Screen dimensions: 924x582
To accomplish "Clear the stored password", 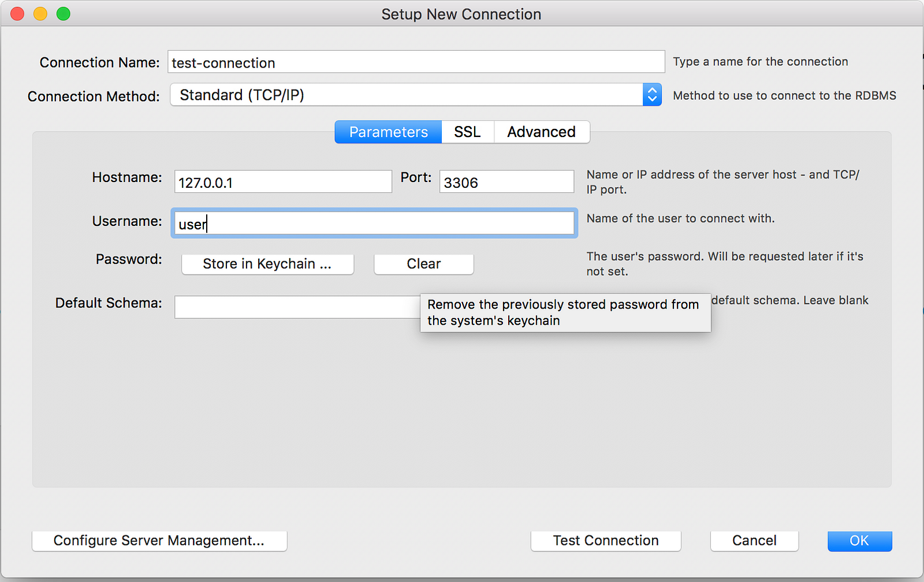I will click(x=423, y=264).
